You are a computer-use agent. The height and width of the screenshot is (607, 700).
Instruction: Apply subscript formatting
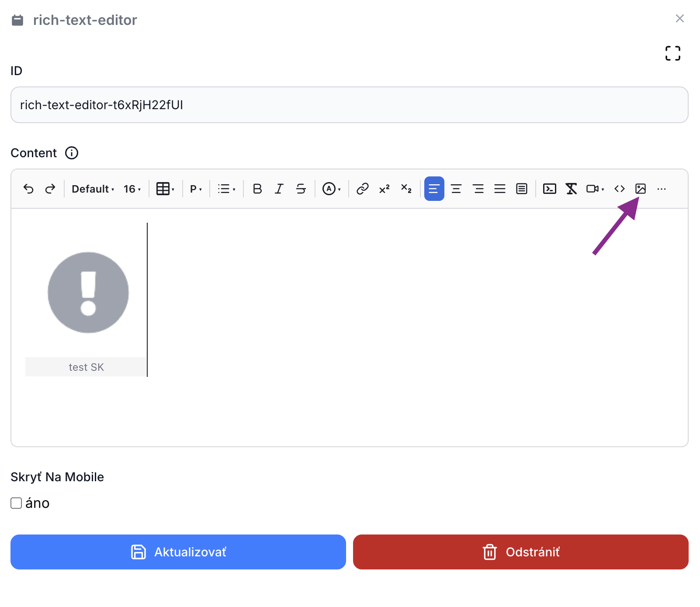(406, 189)
